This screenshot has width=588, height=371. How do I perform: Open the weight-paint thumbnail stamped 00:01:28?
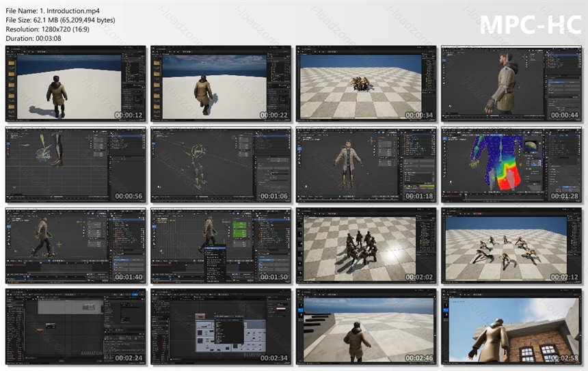point(511,165)
